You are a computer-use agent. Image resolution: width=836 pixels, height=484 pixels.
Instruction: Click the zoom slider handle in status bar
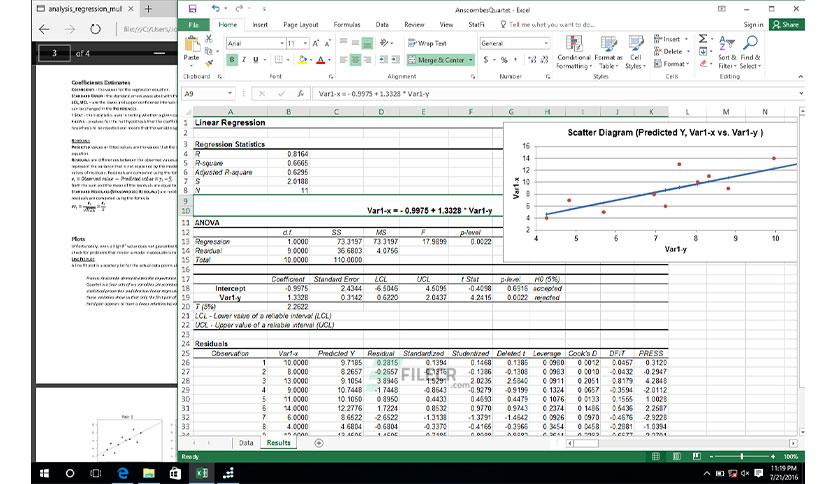[742, 456]
